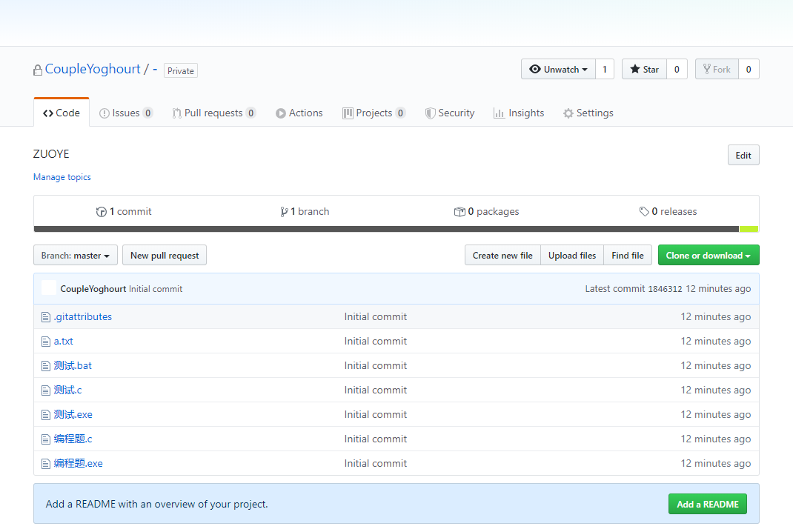Viewport: 793px width, 532px height.
Task: Open the 测试.c file
Action: 67,390
